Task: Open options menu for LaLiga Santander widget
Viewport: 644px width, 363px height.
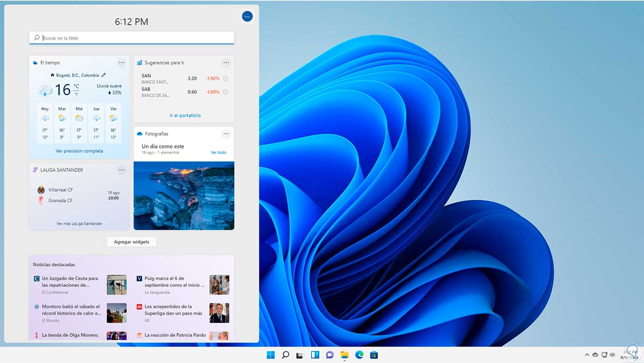Action: [122, 170]
